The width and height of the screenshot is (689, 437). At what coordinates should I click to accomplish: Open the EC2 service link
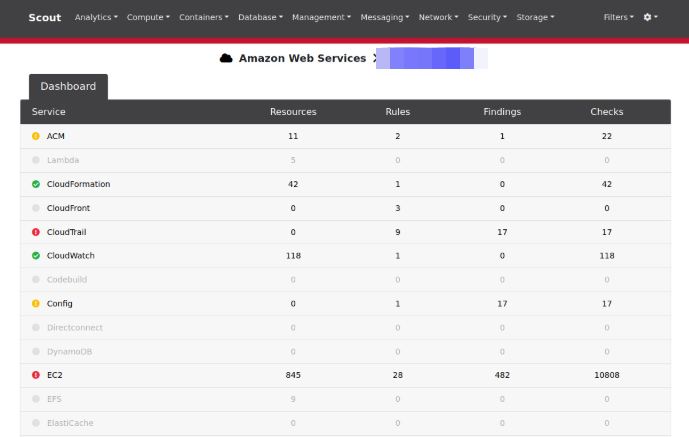click(x=54, y=375)
